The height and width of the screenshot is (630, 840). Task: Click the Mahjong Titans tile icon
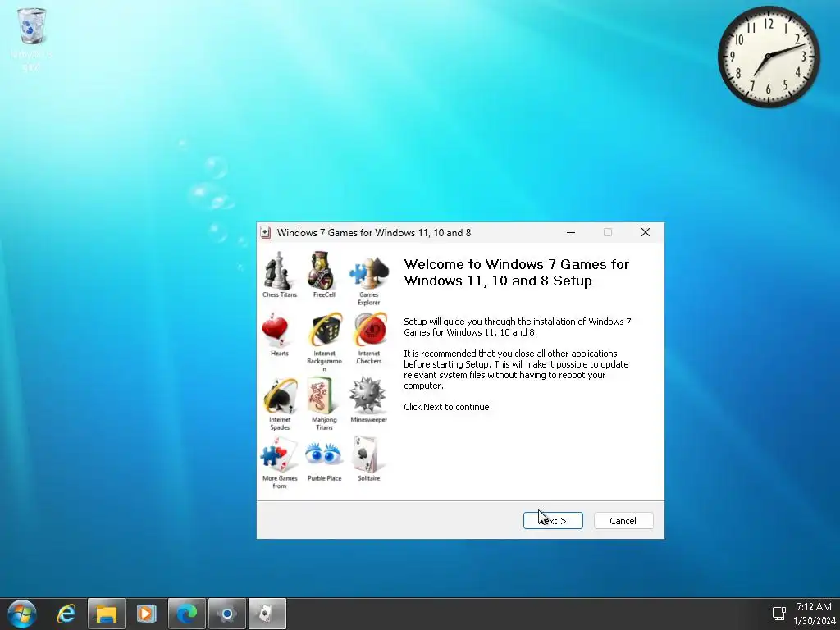coord(321,396)
